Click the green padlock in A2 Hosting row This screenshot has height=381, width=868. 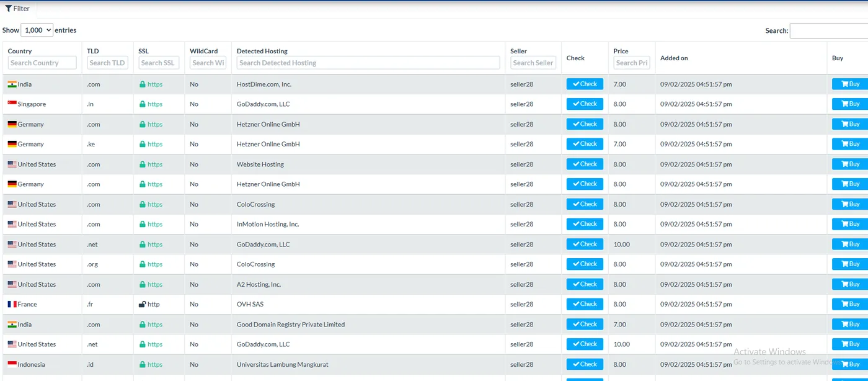click(142, 284)
